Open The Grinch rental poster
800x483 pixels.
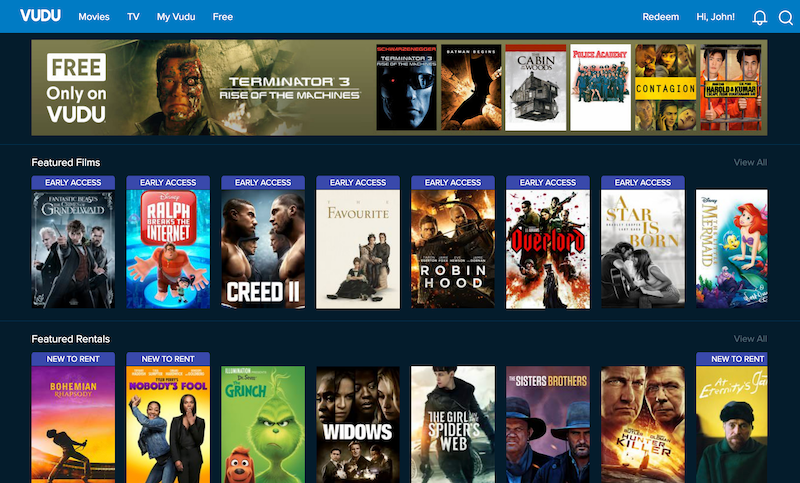[x=263, y=424]
